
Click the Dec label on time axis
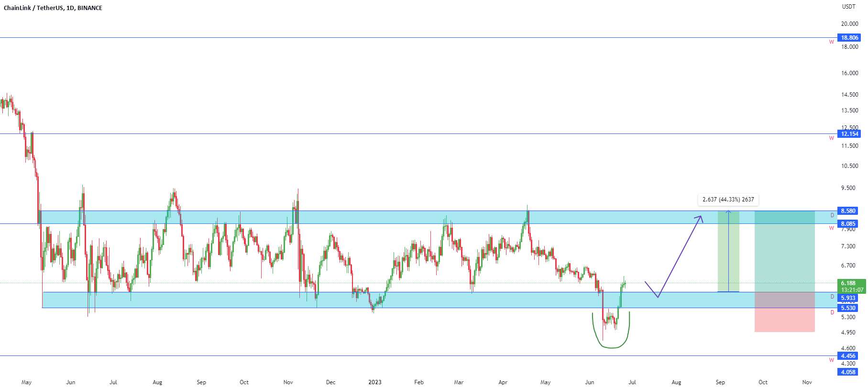(330, 382)
